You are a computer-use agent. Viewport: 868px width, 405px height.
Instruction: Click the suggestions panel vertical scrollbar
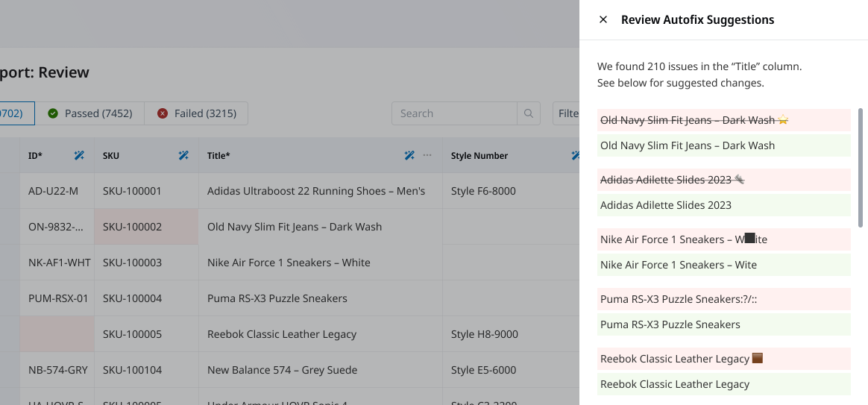coord(861,168)
